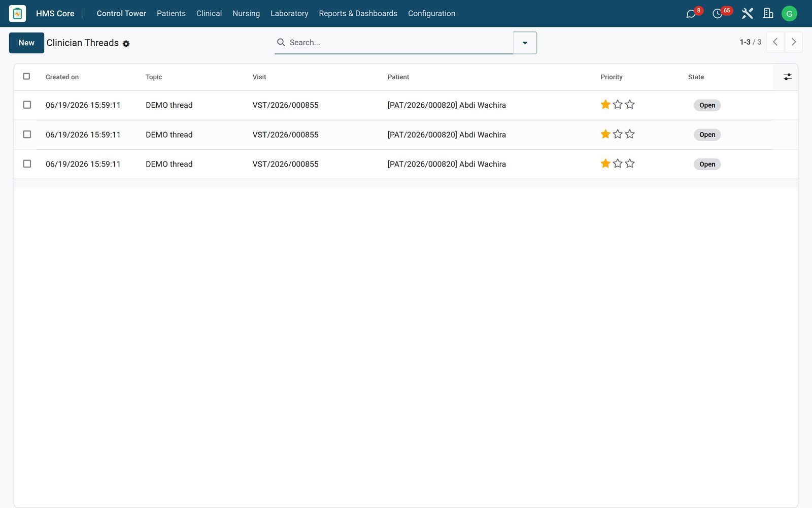This screenshot has height=508, width=812.
Task: Check the checkbox of the first DEMO thread row
Action: (x=27, y=105)
